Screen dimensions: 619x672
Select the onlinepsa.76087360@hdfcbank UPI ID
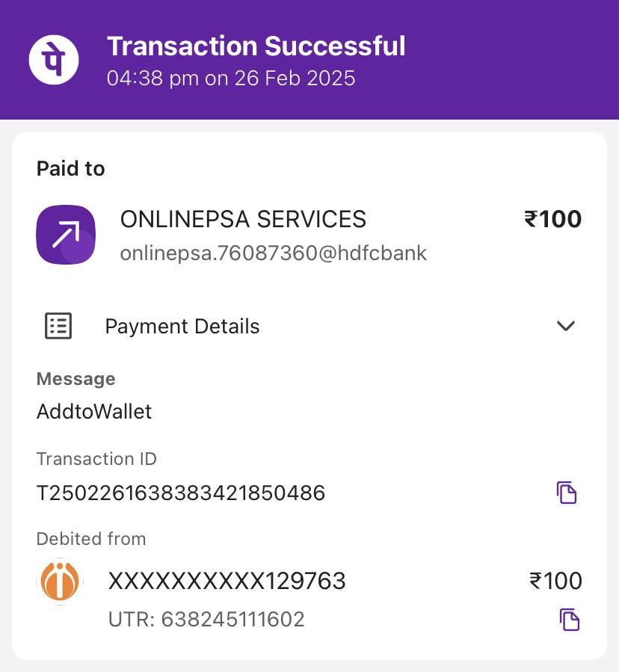[x=274, y=253]
